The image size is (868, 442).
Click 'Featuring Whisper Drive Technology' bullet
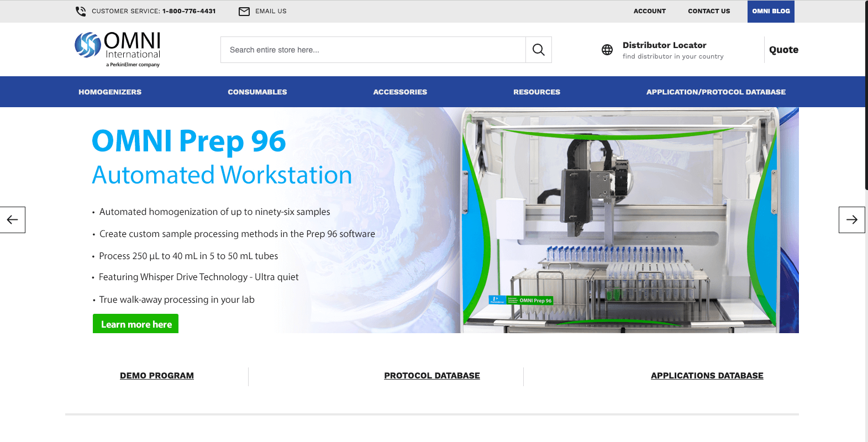point(198,277)
